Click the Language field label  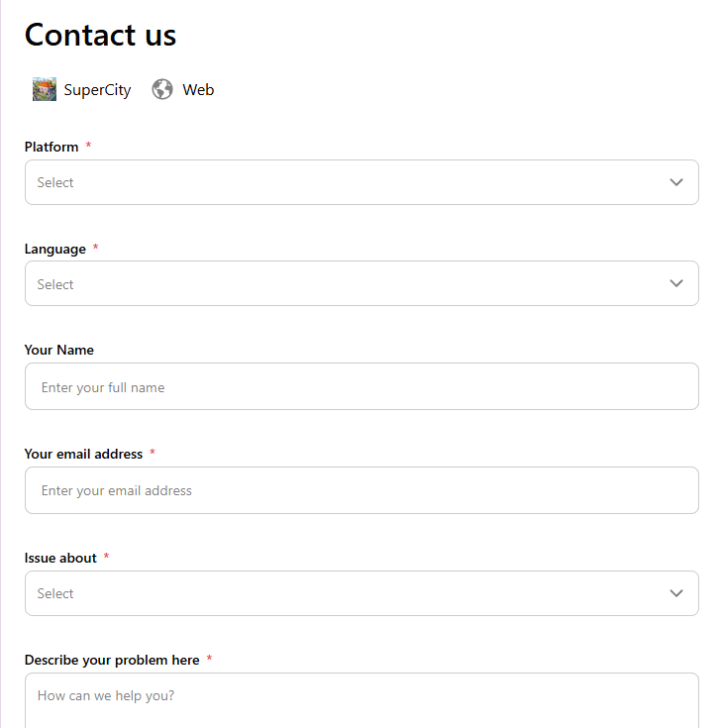tap(55, 249)
